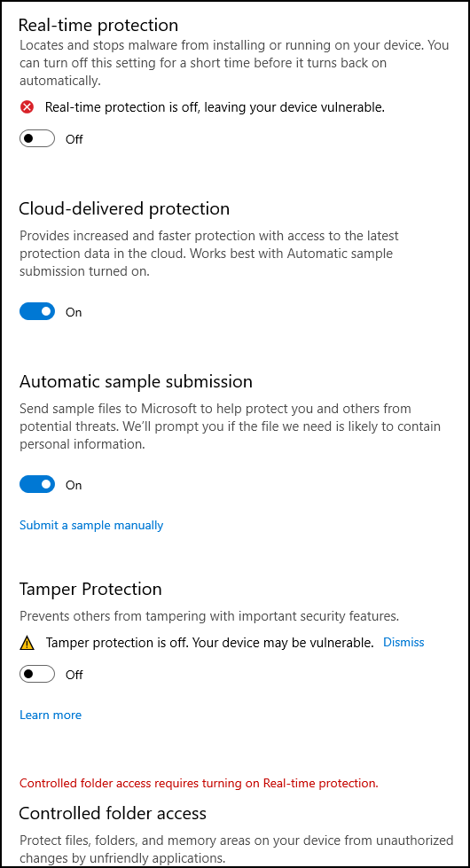The width and height of the screenshot is (470, 868).
Task: Select the Automatic sample submission heading
Action: coord(136,381)
